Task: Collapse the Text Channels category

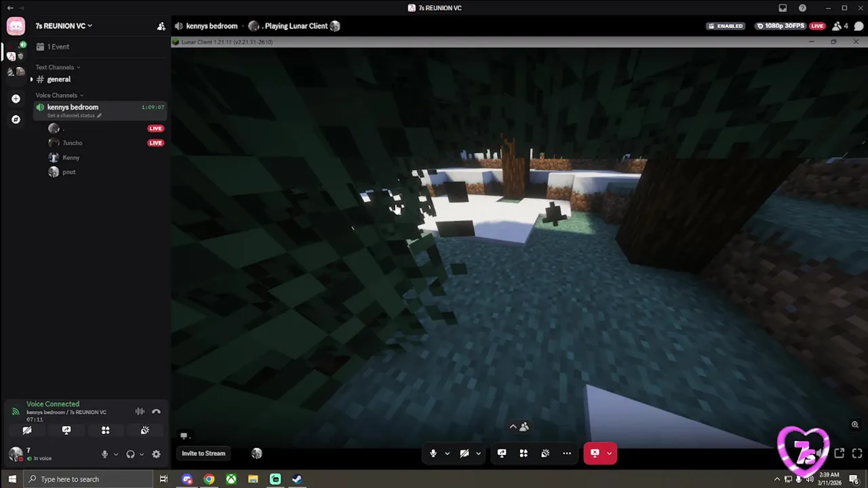Action: pos(58,67)
